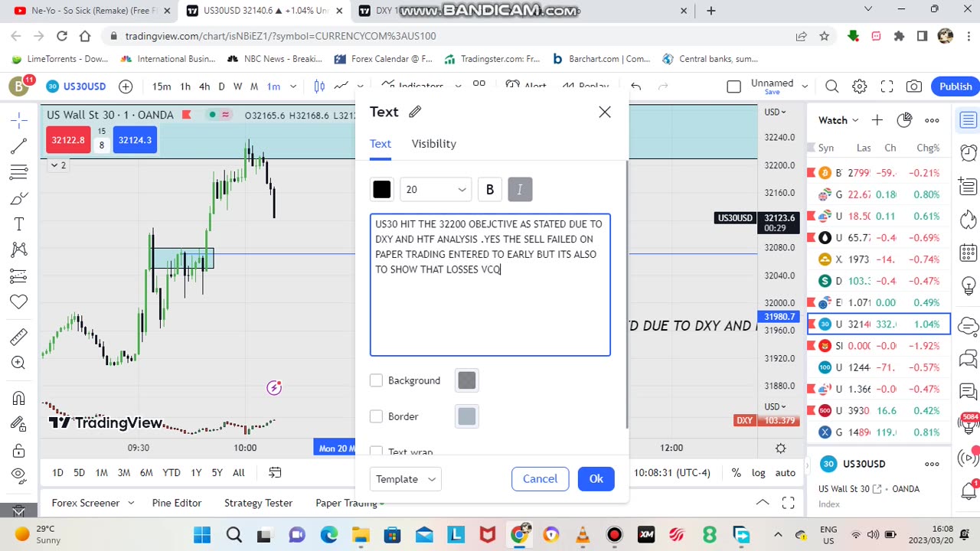Toggle bold formatting in Text dialog

pyautogui.click(x=490, y=190)
